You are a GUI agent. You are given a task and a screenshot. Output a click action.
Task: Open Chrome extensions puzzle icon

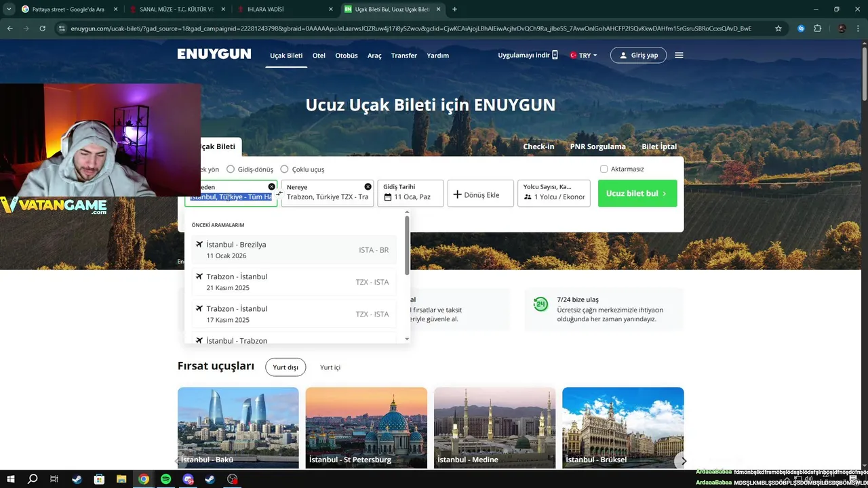pos(817,28)
